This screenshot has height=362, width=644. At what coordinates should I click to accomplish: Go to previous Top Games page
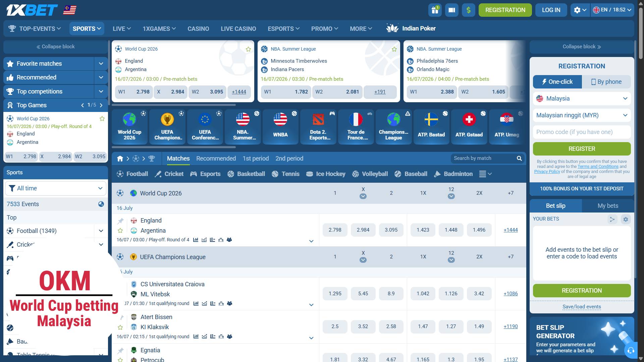pyautogui.click(x=83, y=105)
